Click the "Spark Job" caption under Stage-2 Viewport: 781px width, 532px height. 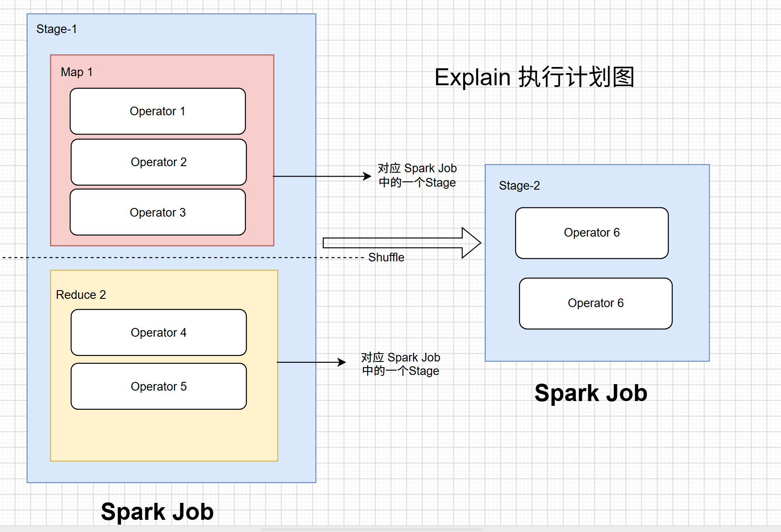591,393
